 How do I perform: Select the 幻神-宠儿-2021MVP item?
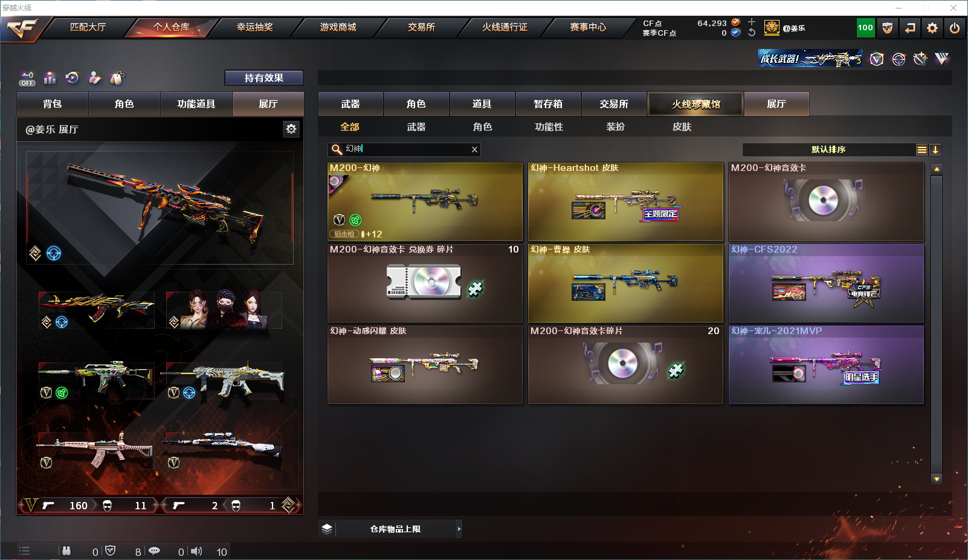pyautogui.click(x=826, y=364)
